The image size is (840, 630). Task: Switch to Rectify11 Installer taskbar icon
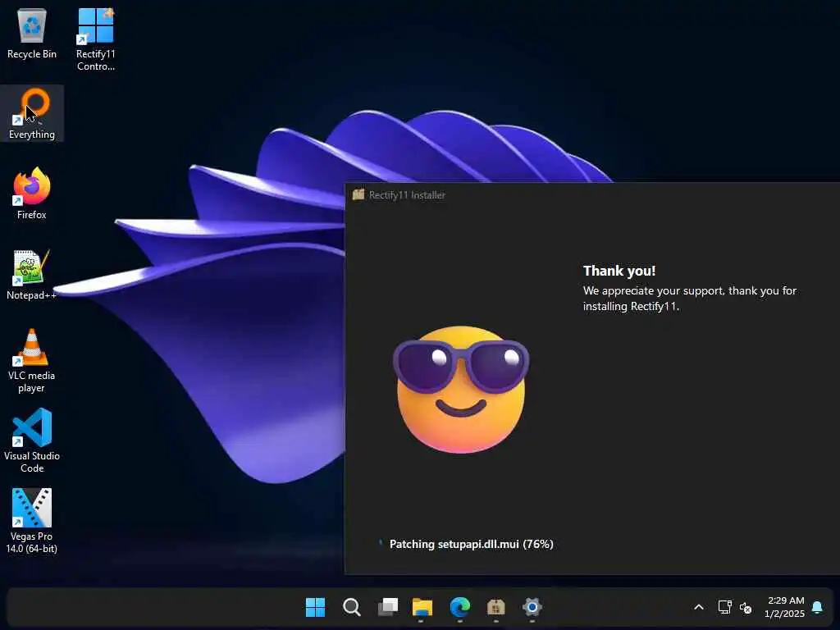coord(496,607)
